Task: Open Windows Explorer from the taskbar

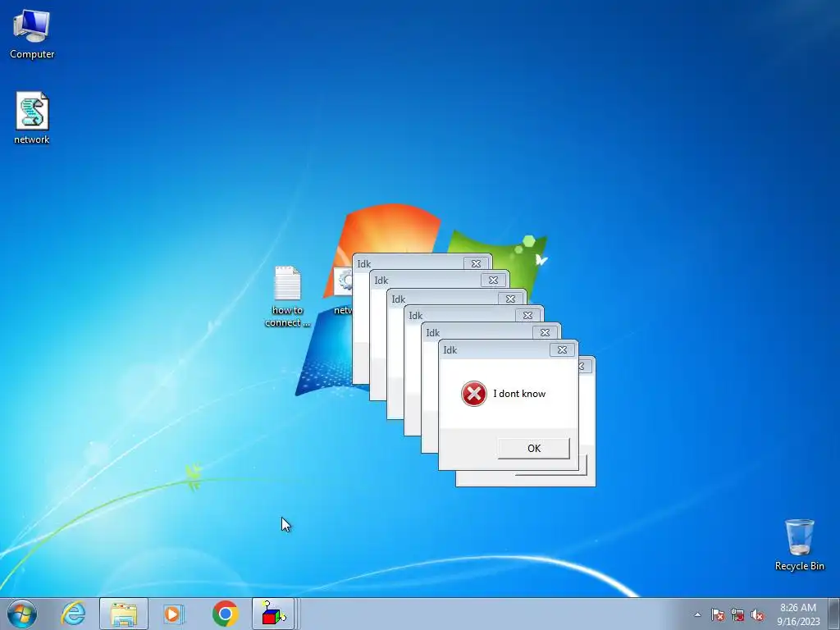Action: coord(124,614)
